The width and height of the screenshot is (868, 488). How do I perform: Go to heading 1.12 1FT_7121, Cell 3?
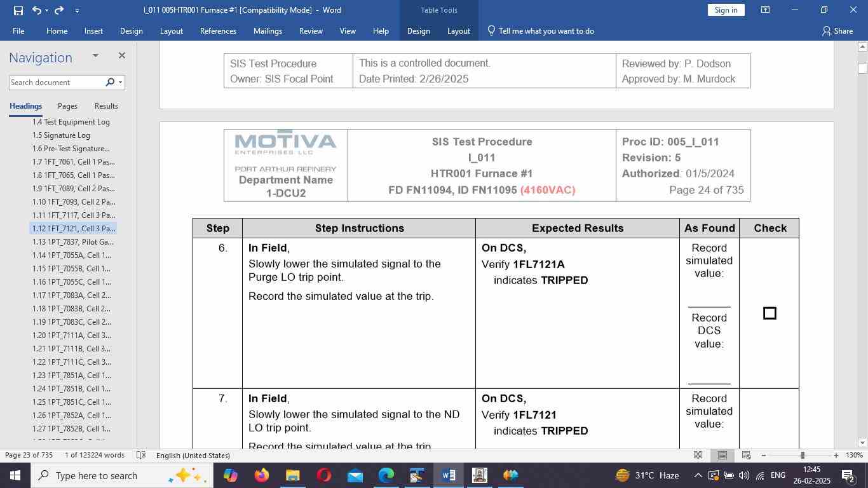[74, 228]
